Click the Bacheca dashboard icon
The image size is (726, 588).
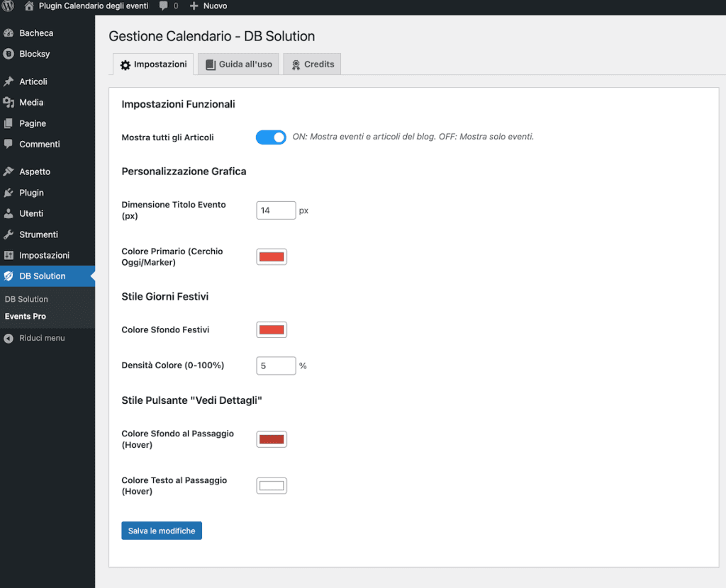(x=9, y=33)
